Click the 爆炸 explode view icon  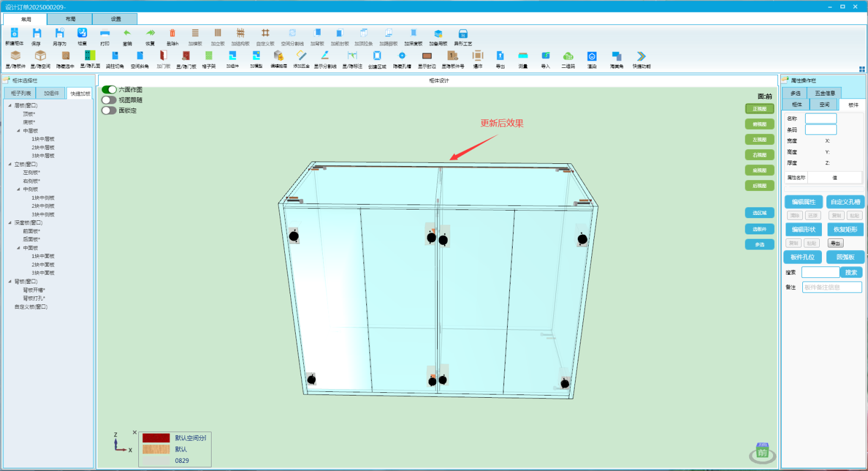click(x=477, y=56)
